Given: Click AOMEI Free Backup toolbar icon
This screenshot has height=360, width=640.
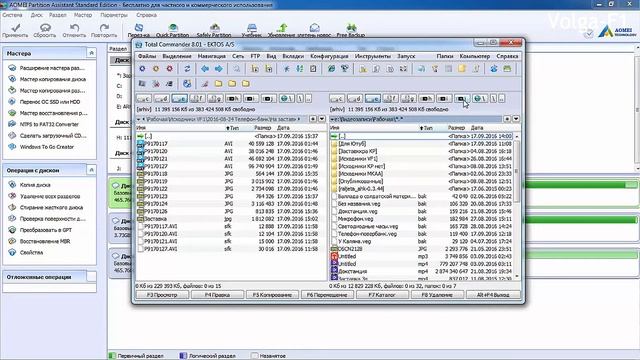Looking at the screenshot, I should pos(351,28).
